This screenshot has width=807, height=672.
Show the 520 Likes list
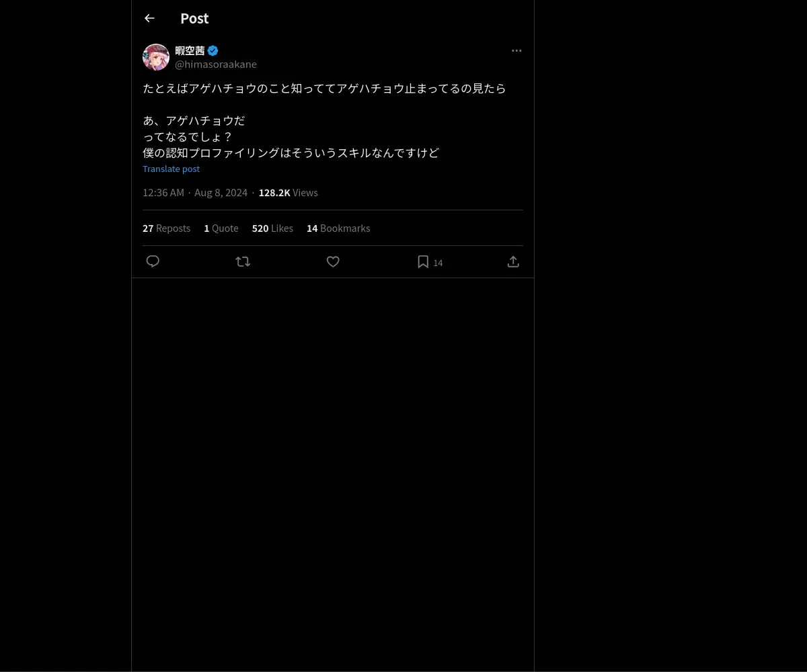point(272,228)
